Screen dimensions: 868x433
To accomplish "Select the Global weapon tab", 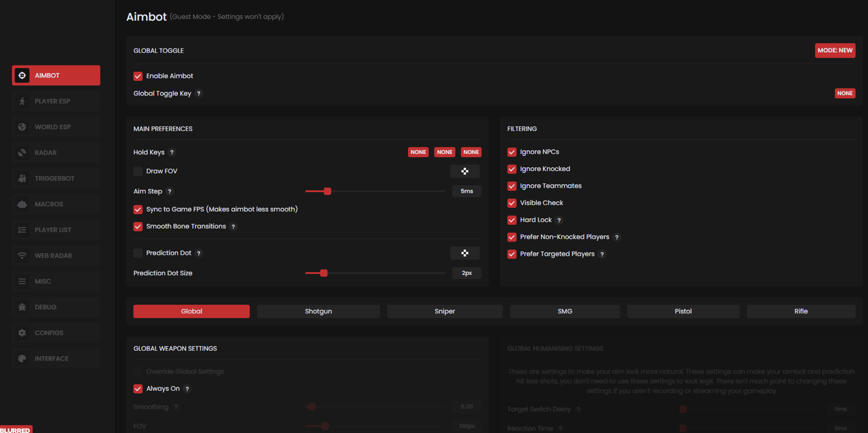I will point(191,311).
